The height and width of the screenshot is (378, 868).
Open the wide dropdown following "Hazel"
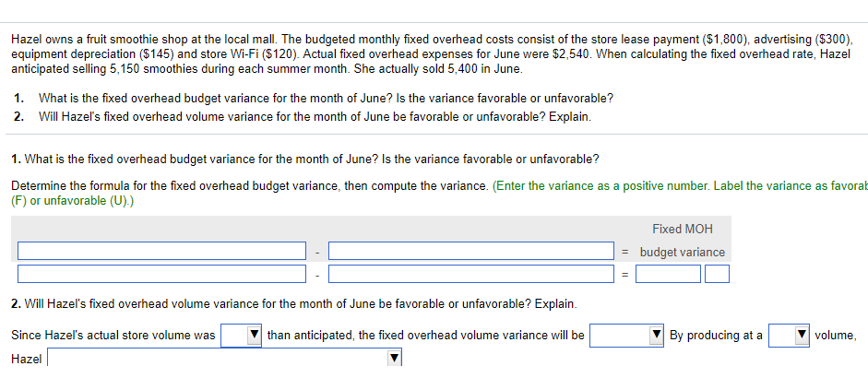click(224, 359)
